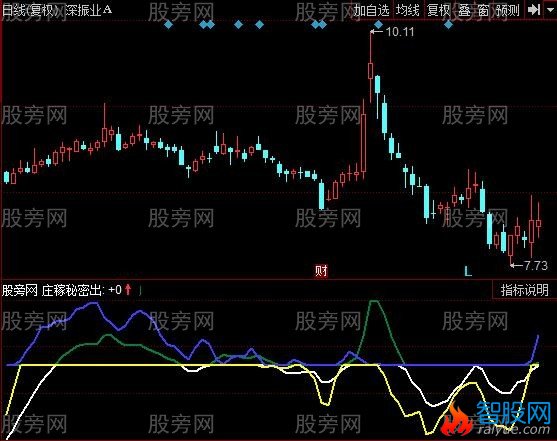Open the dropdown arrow at top-right corner
Screen dimensions: 557x441
click(x=550, y=10)
